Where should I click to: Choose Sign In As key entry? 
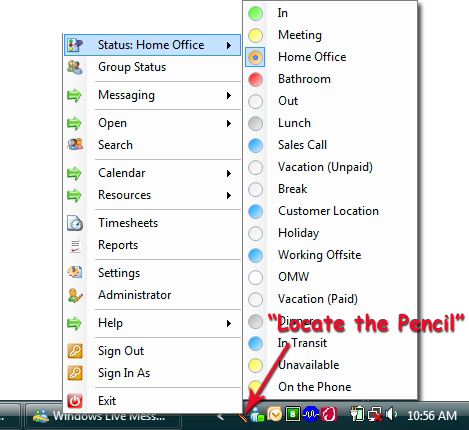click(x=152, y=373)
